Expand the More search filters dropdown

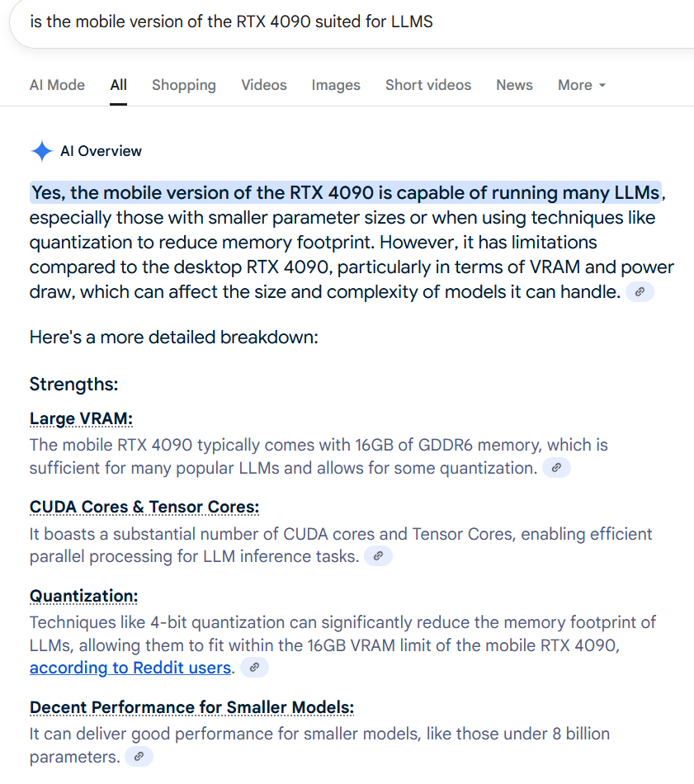pyautogui.click(x=582, y=85)
